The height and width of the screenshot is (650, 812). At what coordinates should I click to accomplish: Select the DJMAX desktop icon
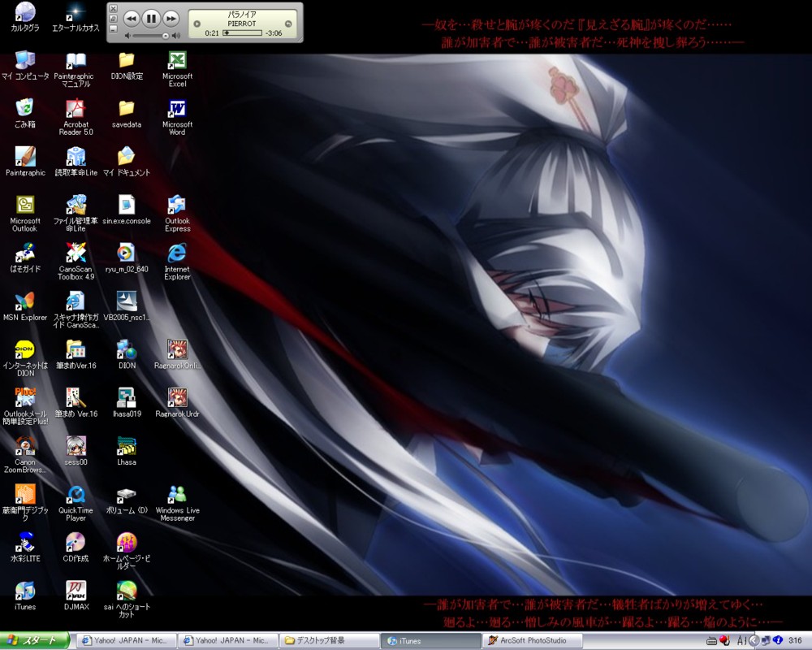pyautogui.click(x=76, y=596)
